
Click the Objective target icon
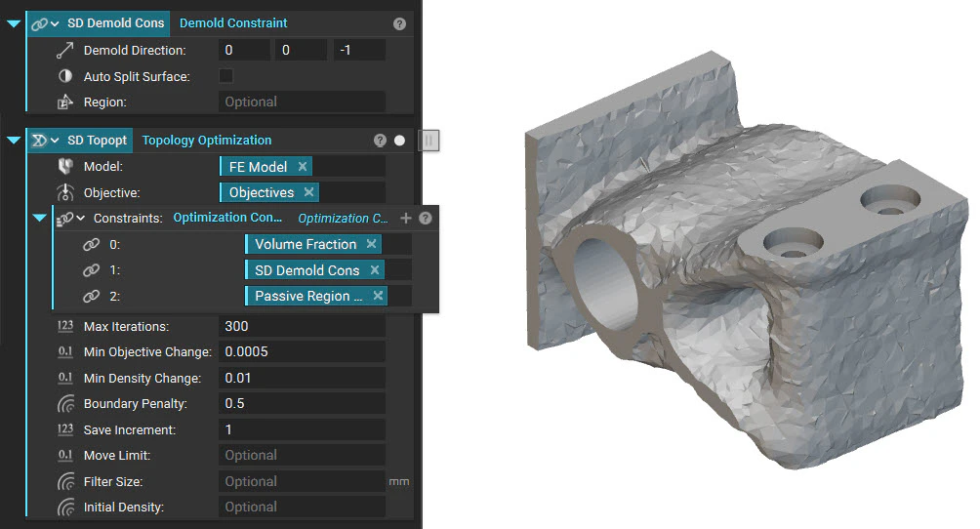pos(65,192)
